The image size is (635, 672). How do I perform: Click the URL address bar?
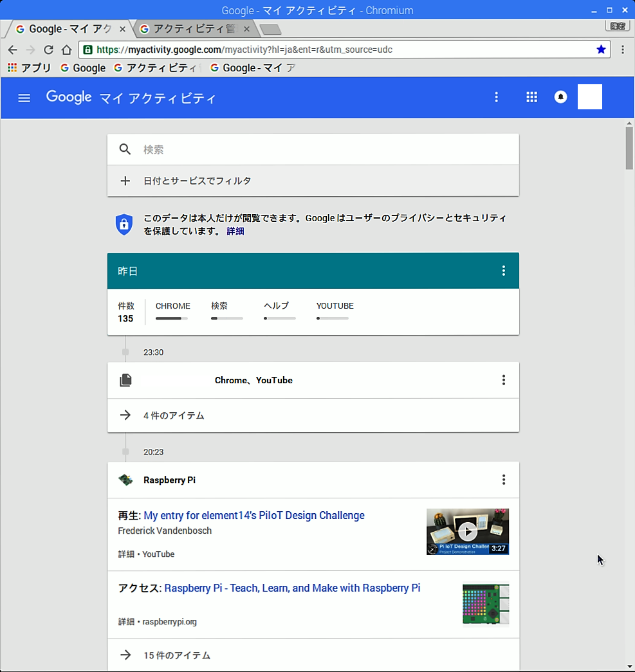(x=343, y=50)
